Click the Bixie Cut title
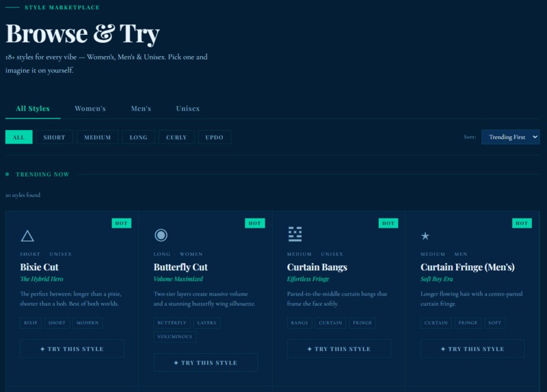The height and width of the screenshot is (392, 547). pos(40,267)
